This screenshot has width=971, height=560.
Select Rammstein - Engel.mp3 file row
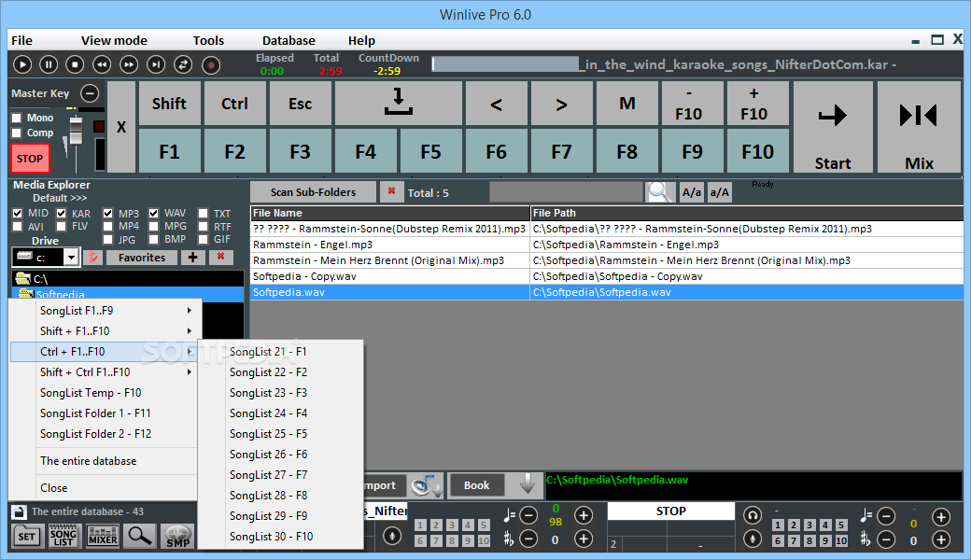pyautogui.click(x=607, y=245)
